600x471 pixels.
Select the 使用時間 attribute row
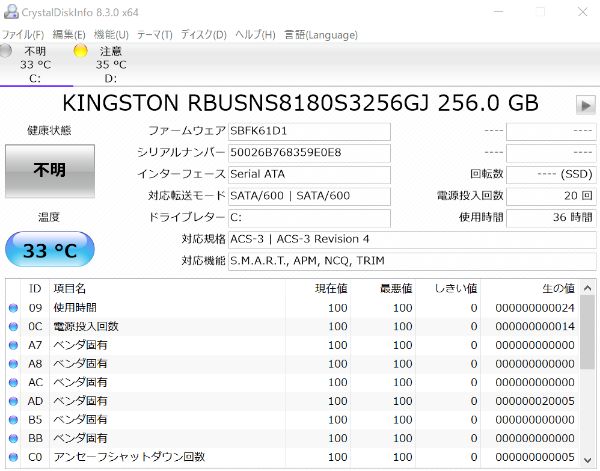[x=293, y=308]
